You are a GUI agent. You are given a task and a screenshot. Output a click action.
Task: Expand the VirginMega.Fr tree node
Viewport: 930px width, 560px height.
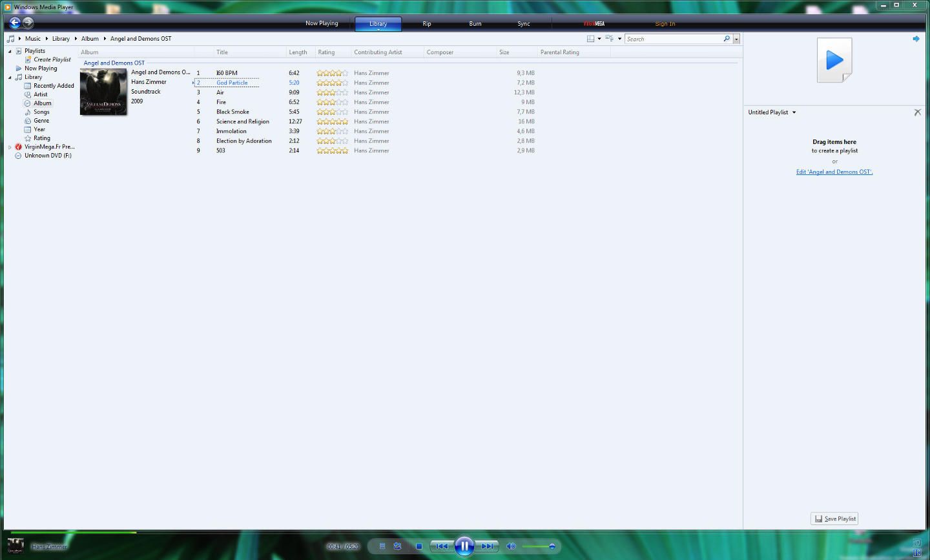pyautogui.click(x=10, y=147)
